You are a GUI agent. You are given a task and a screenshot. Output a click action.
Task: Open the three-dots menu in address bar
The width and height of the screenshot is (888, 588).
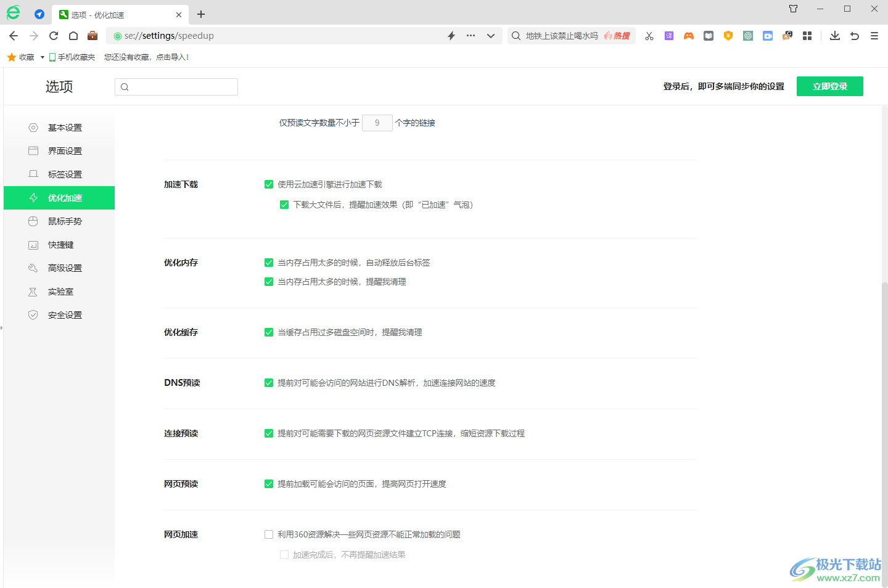[471, 36]
